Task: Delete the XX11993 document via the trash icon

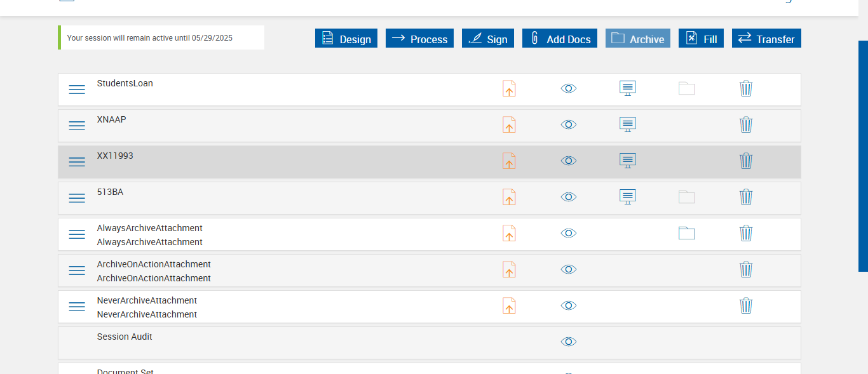Action: [x=746, y=161]
